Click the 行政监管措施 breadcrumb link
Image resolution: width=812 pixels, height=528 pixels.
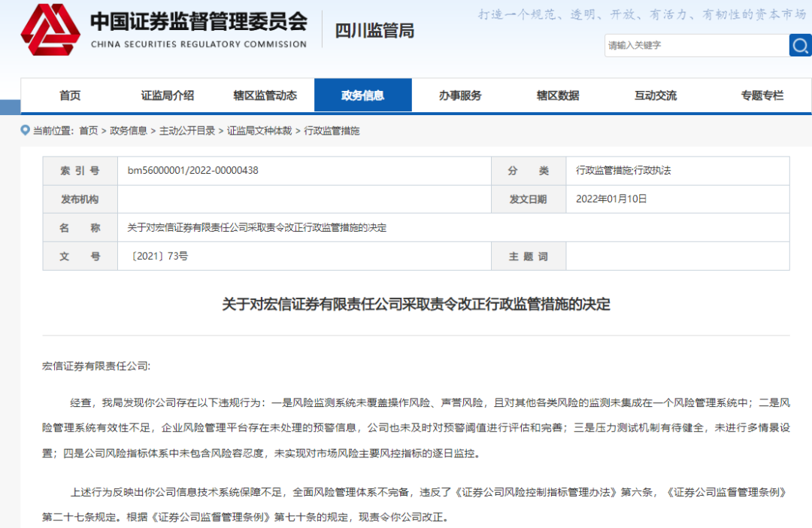pyautogui.click(x=332, y=131)
